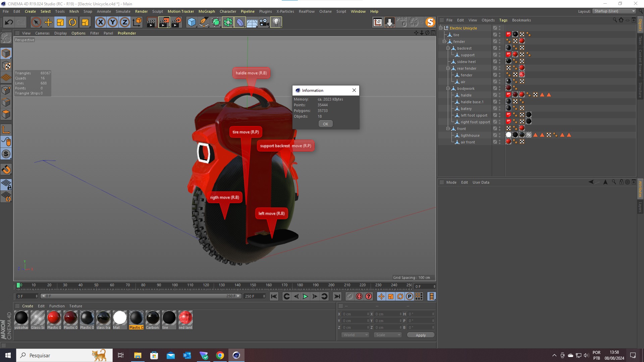The width and height of the screenshot is (644, 362).
Task: Click the Make Editable icon in left palette
Action: point(6,38)
